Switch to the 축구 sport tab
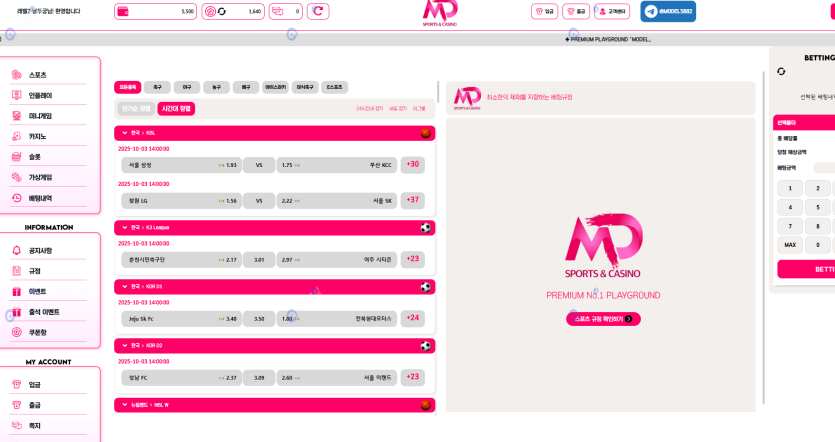Screen dimensions: 835x442 click(157, 87)
